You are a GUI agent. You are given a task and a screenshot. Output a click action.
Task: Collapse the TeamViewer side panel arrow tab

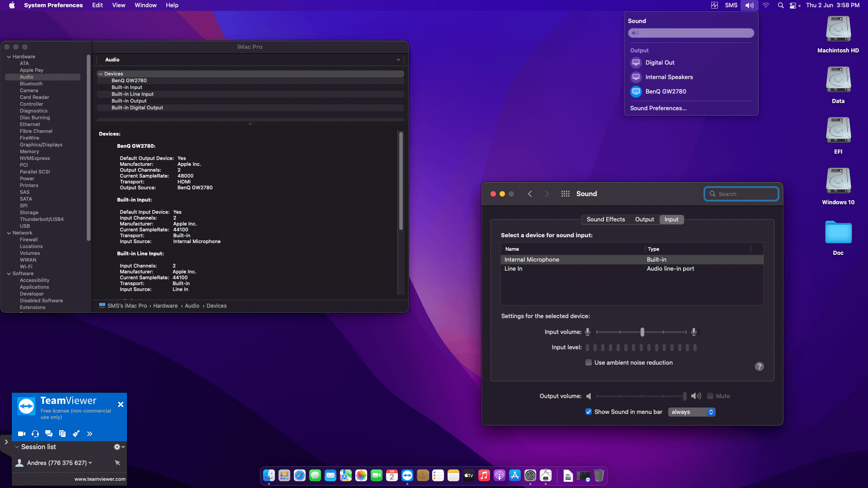click(6, 442)
